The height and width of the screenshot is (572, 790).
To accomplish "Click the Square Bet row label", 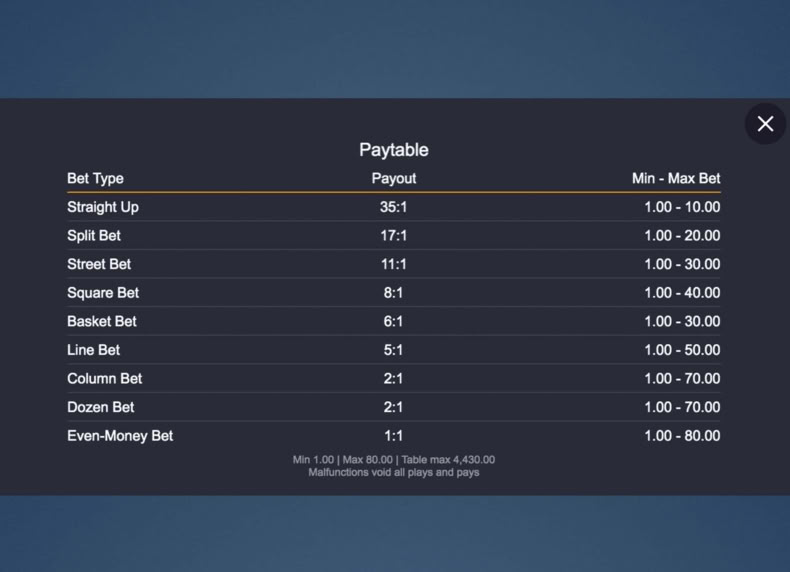I will [x=103, y=293].
